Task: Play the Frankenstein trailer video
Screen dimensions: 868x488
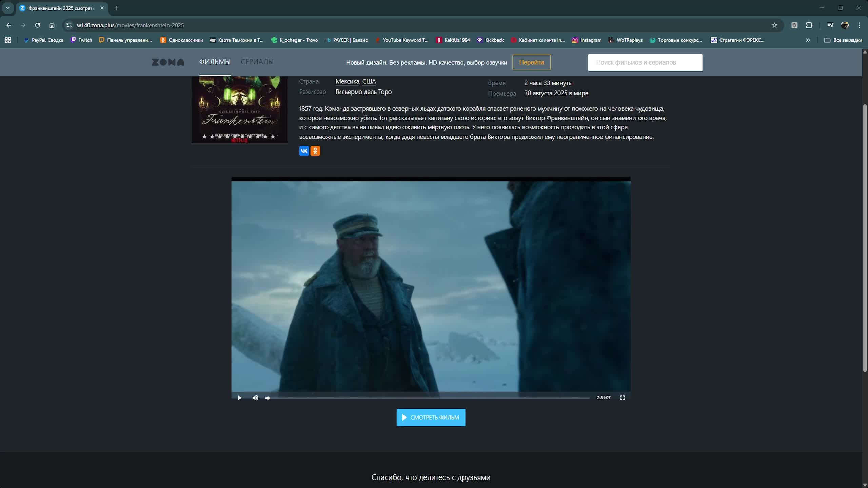Action: click(239, 398)
